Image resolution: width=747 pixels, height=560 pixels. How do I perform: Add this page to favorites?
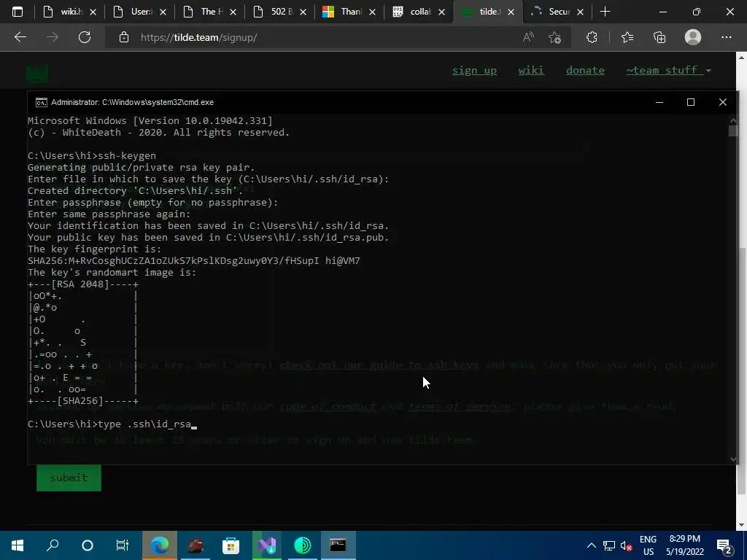click(x=554, y=37)
